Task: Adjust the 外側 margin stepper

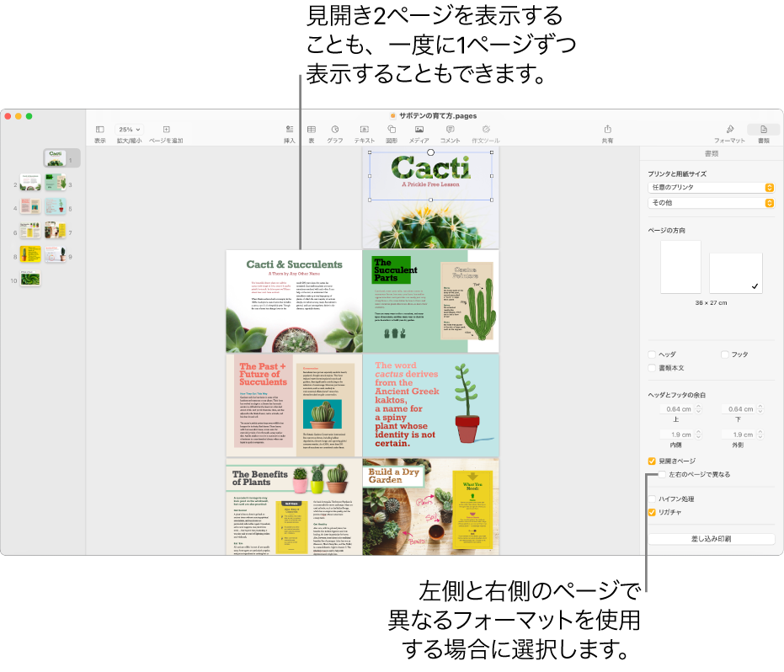Action: pyautogui.click(x=760, y=435)
